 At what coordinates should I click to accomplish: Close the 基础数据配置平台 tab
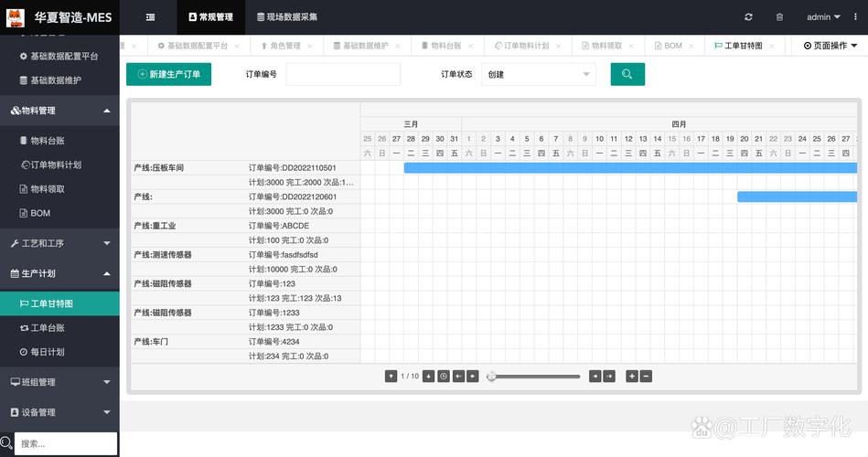pos(237,46)
